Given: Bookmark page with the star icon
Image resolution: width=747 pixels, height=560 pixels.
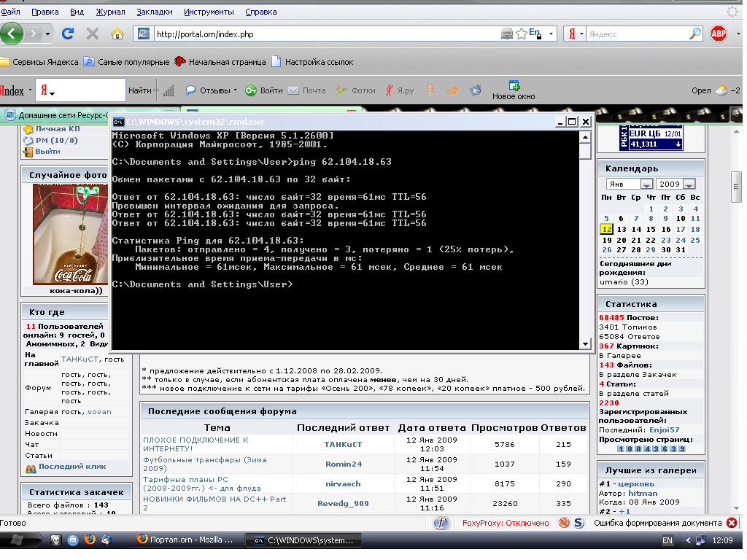Looking at the screenshot, I should point(522,34).
